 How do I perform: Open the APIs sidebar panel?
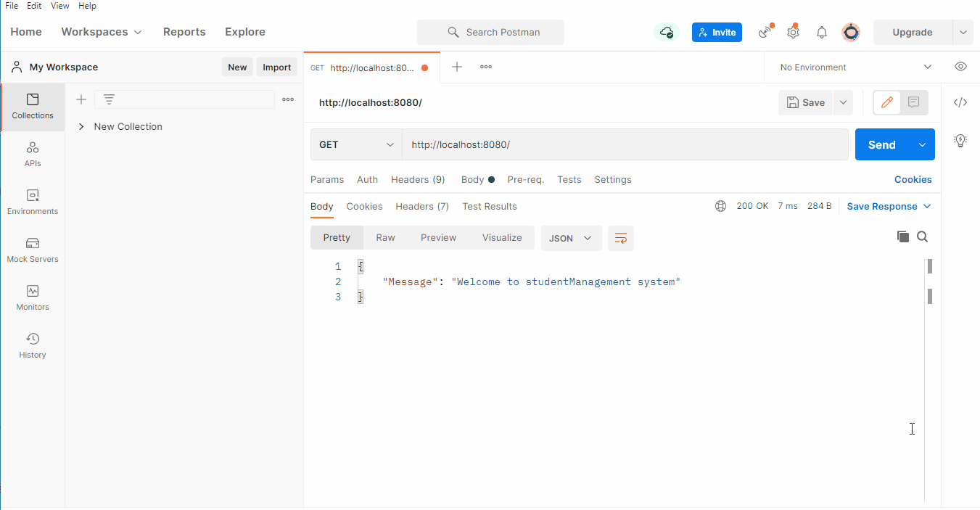pos(33,155)
